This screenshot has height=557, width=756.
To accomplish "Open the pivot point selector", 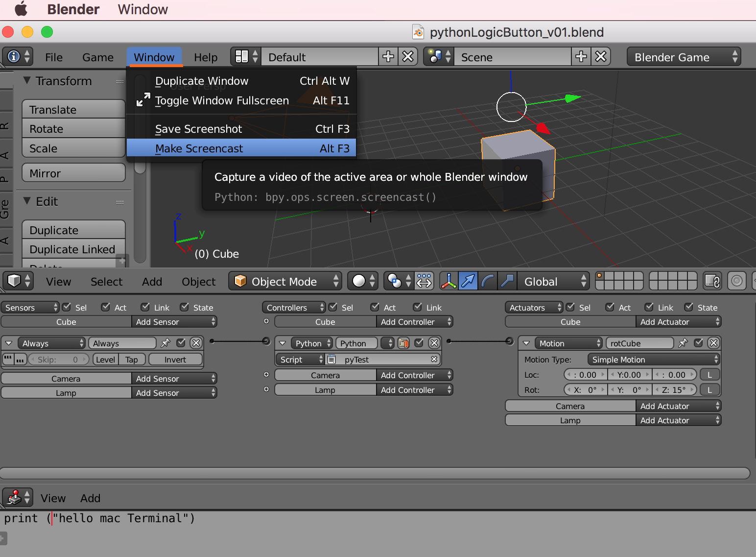I will click(399, 281).
